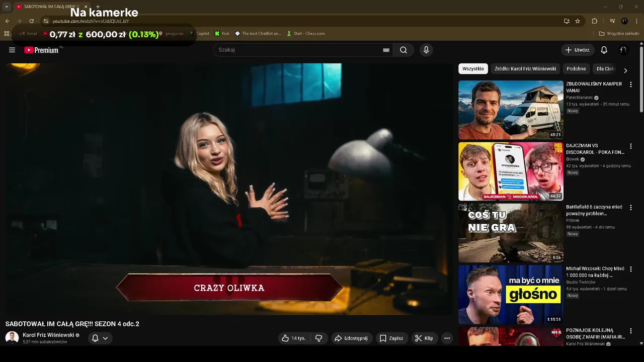Open the three-dot more actions under the video
Viewport: 644px width, 362px height.
[x=447, y=338]
